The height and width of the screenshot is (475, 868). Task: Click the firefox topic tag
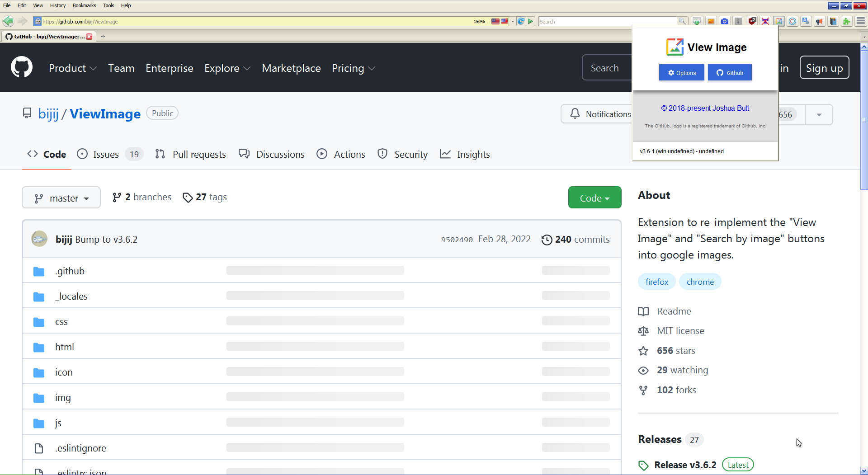coord(656,282)
